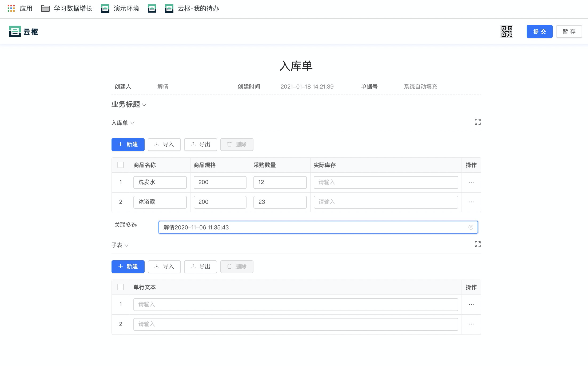Open row actions for 洗发水

tap(471, 182)
